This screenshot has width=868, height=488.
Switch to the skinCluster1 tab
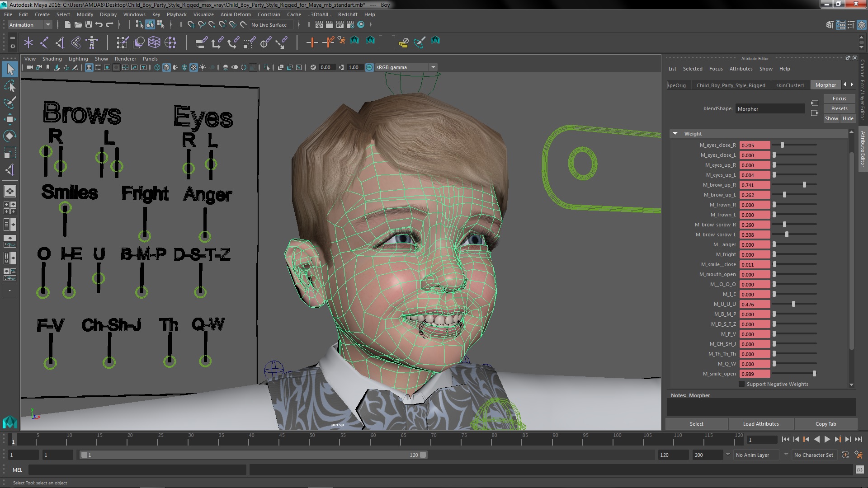[790, 85]
